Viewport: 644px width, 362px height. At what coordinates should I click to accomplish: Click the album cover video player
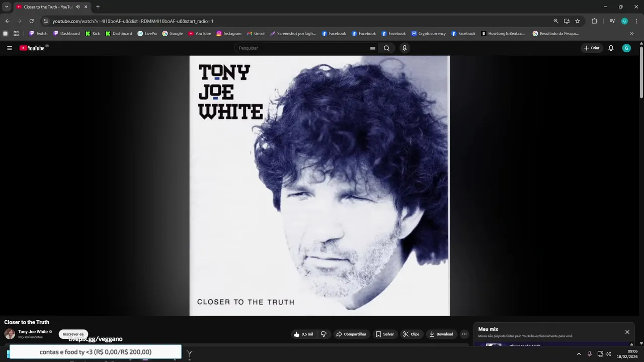point(319,186)
